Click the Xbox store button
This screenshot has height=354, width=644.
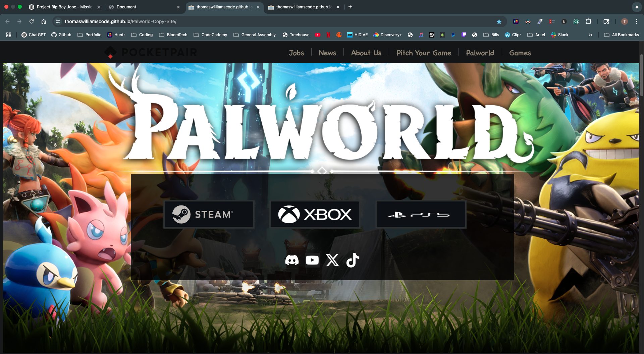tap(315, 215)
